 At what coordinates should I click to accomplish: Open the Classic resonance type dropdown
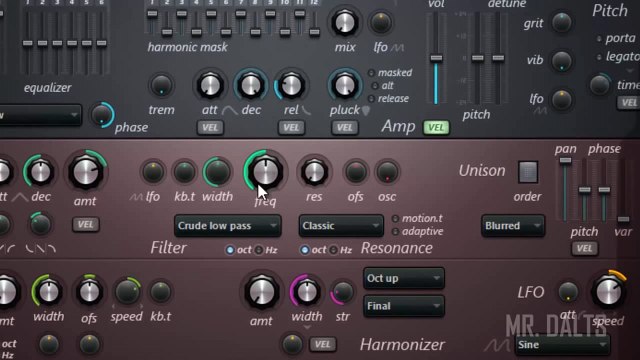click(x=341, y=226)
